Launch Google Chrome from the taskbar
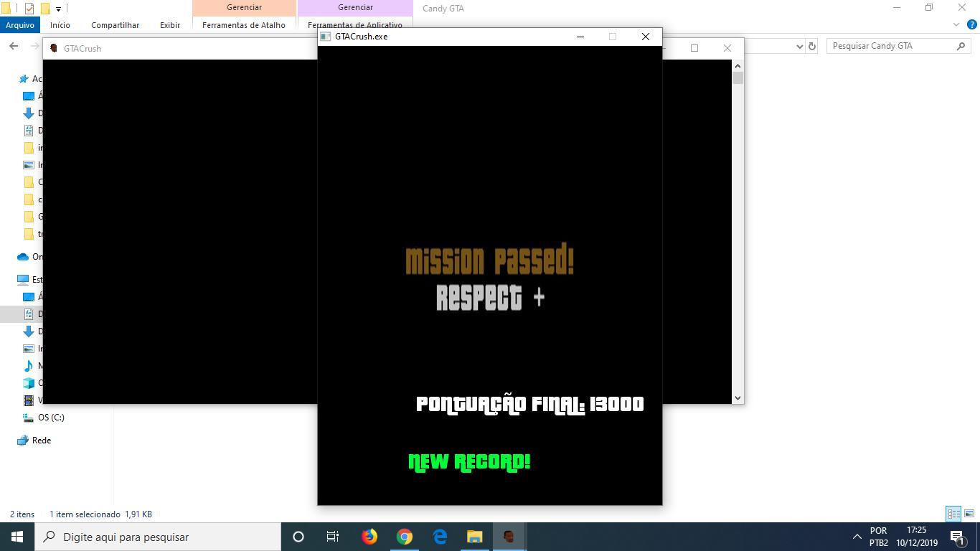980x551 pixels. tap(405, 537)
